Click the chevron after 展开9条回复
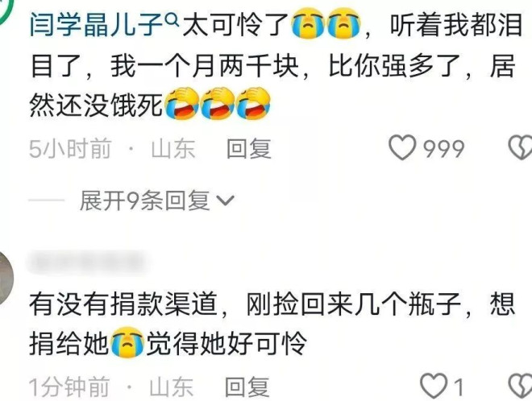The width and height of the screenshot is (532, 401). pyautogui.click(x=225, y=200)
